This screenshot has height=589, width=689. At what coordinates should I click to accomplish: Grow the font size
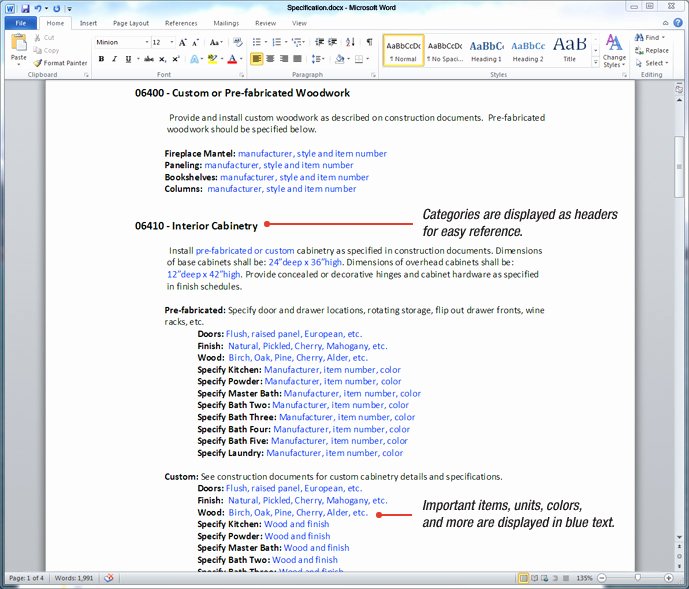[x=183, y=42]
